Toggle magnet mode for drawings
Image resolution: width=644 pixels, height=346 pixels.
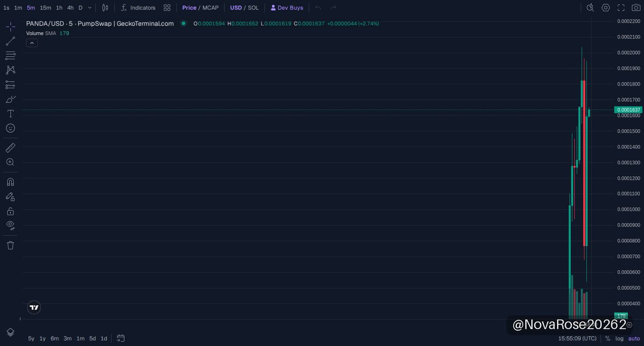point(11,182)
